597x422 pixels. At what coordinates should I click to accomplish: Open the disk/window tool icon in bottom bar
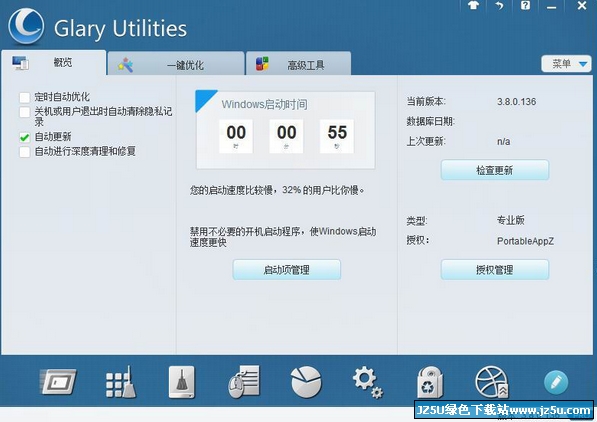coord(58,382)
